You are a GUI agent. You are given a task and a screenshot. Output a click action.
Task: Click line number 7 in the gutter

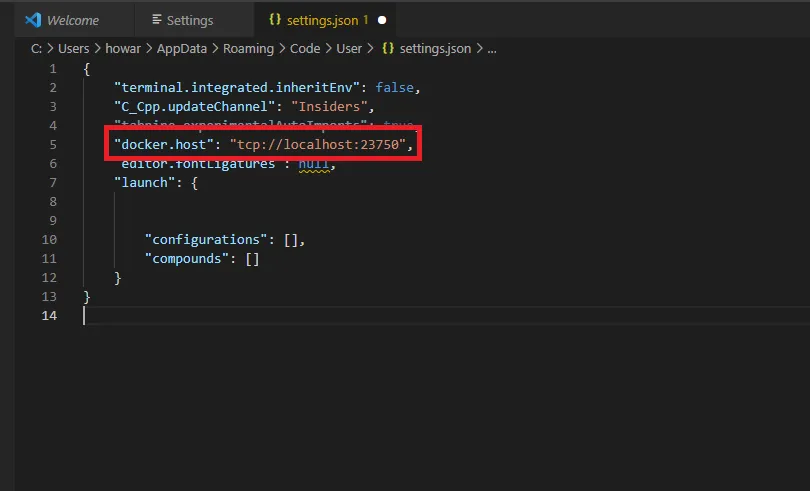click(x=53, y=182)
